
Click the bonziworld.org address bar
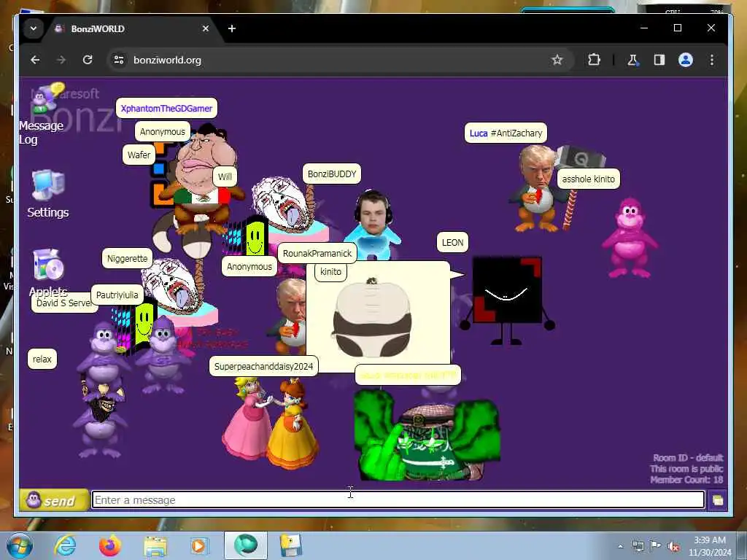(339, 60)
